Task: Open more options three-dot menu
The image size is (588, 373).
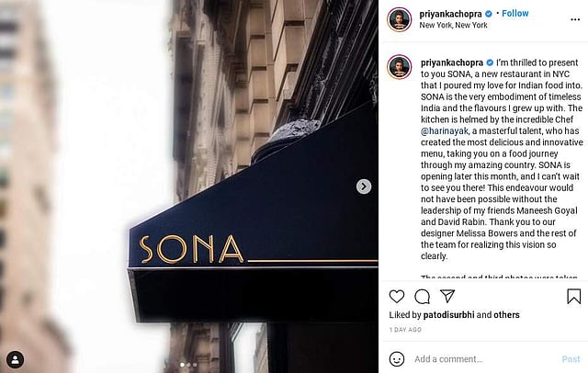Action: coord(575,19)
